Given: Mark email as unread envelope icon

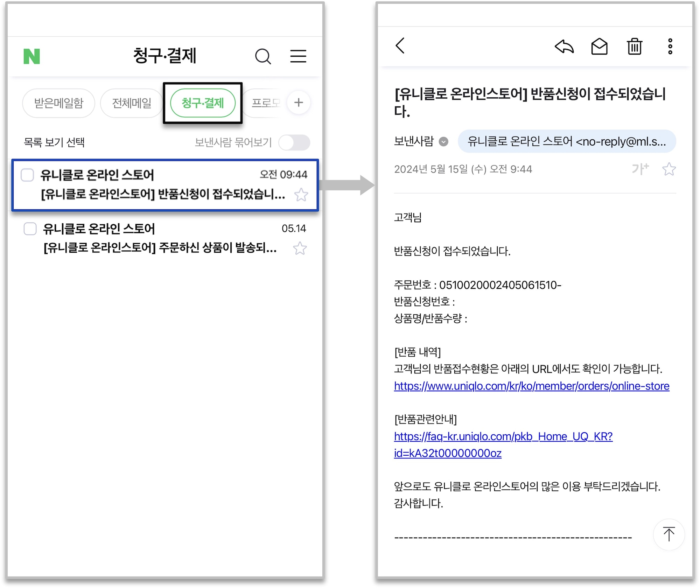Looking at the screenshot, I should tap(599, 46).
